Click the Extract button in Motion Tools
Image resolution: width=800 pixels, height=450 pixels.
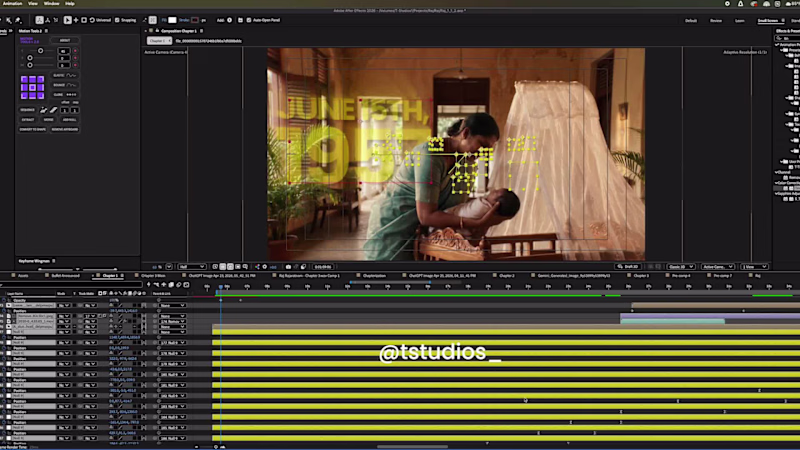pos(28,120)
